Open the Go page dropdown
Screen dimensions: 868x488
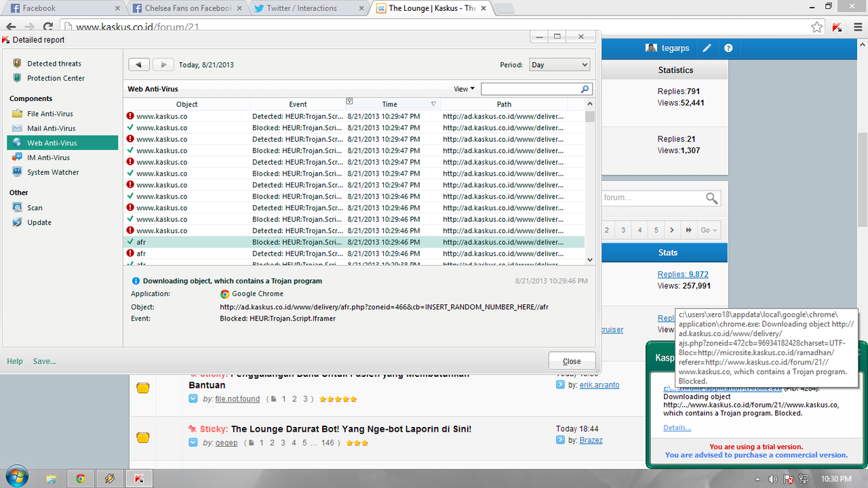(709, 230)
